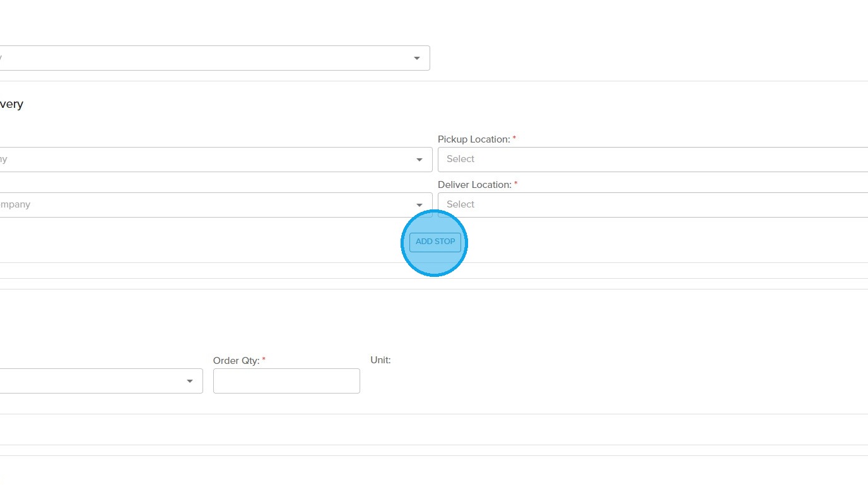Click the red asterisk beside Order Qty

pyautogui.click(x=264, y=359)
